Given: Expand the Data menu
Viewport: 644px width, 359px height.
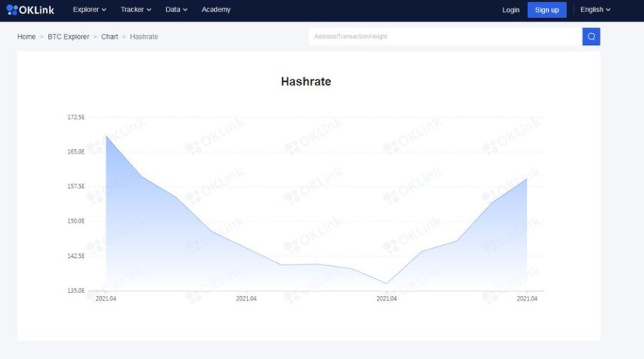Looking at the screenshot, I should (x=176, y=10).
